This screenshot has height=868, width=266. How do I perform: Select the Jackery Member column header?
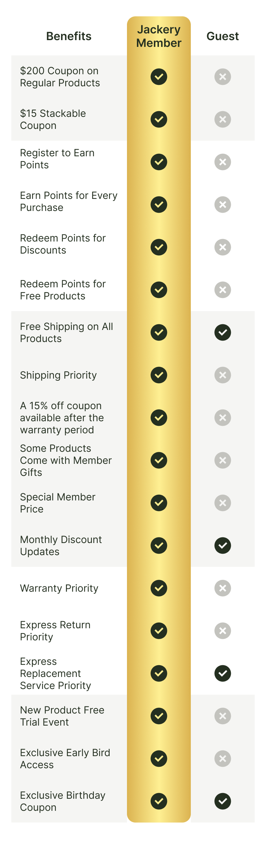pos(159,36)
